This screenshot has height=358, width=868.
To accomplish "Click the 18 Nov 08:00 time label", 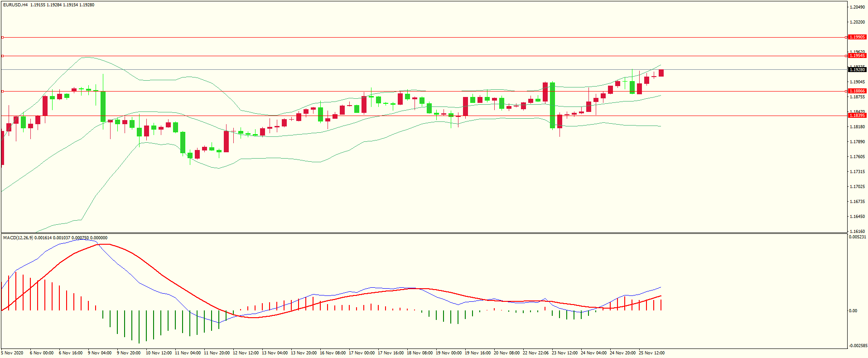I will (420, 353).
